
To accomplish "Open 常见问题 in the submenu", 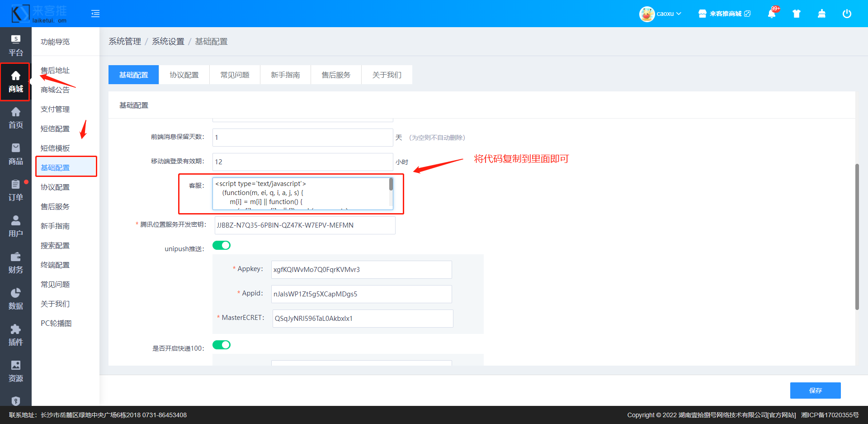I will [55, 284].
